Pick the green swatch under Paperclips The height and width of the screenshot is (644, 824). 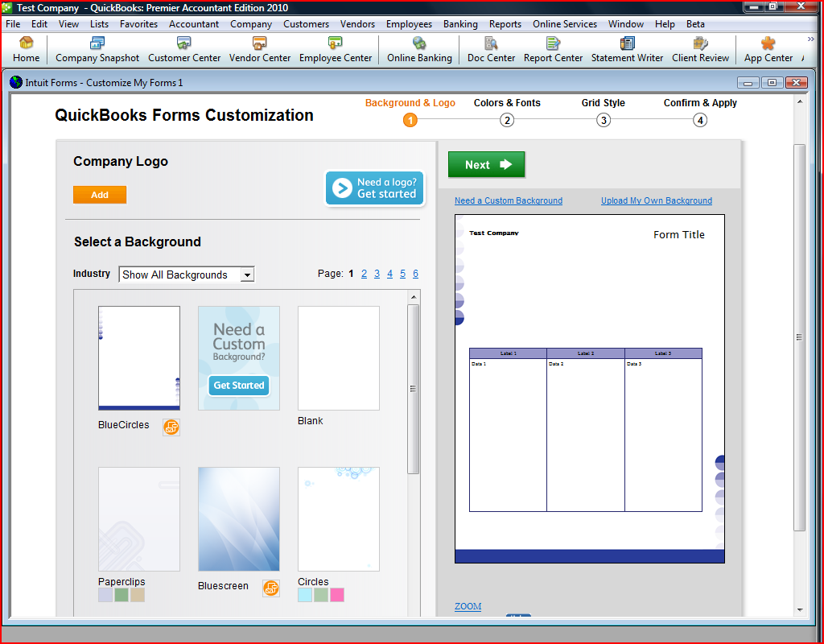tap(122, 595)
